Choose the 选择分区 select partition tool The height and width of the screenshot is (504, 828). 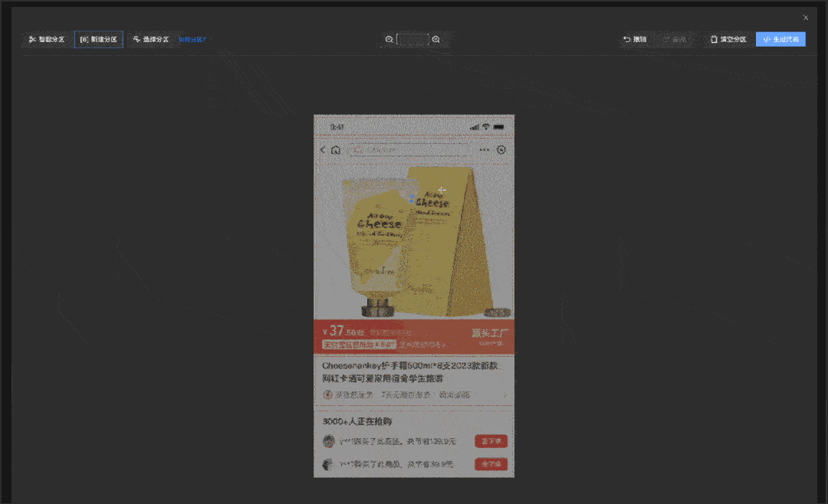pos(151,40)
